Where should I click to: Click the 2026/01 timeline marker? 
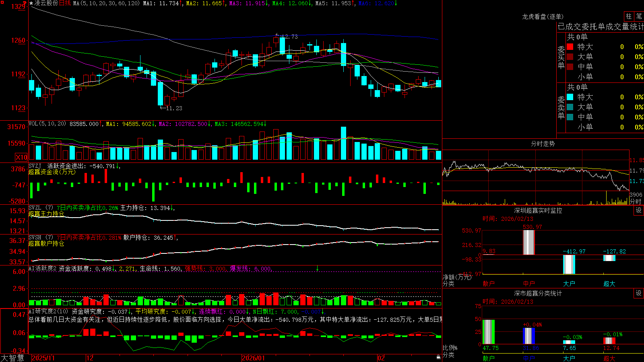[x=253, y=358]
